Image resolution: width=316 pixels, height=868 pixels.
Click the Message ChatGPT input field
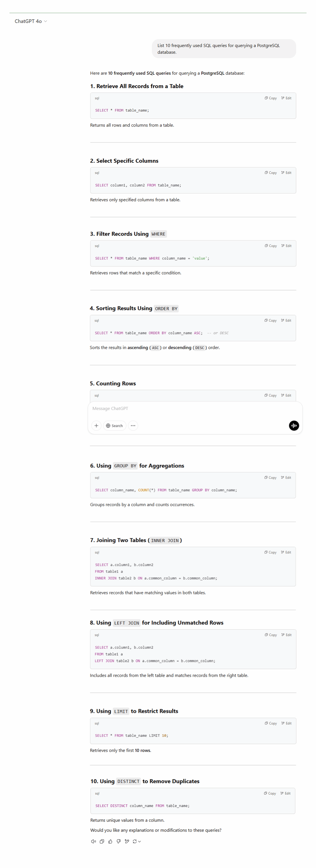point(189,408)
